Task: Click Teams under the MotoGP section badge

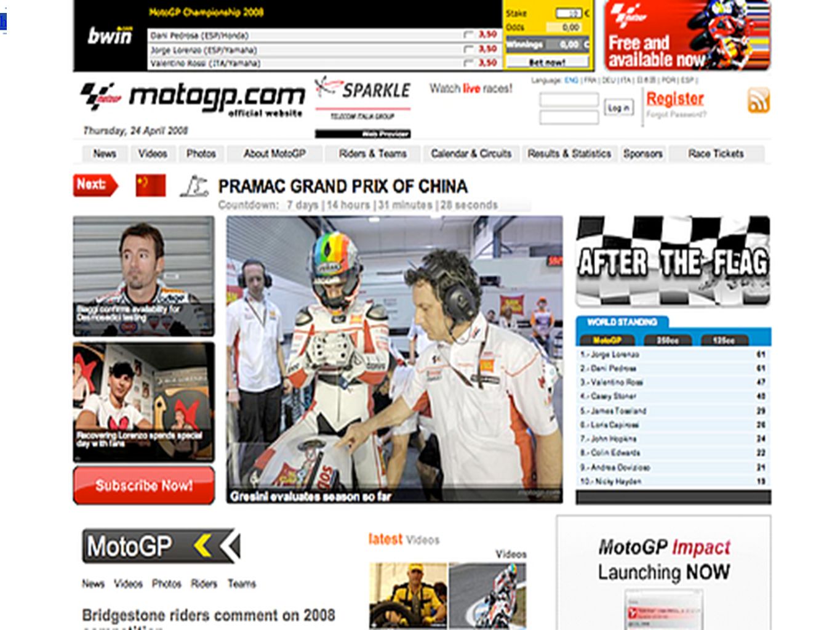Action: [242, 583]
